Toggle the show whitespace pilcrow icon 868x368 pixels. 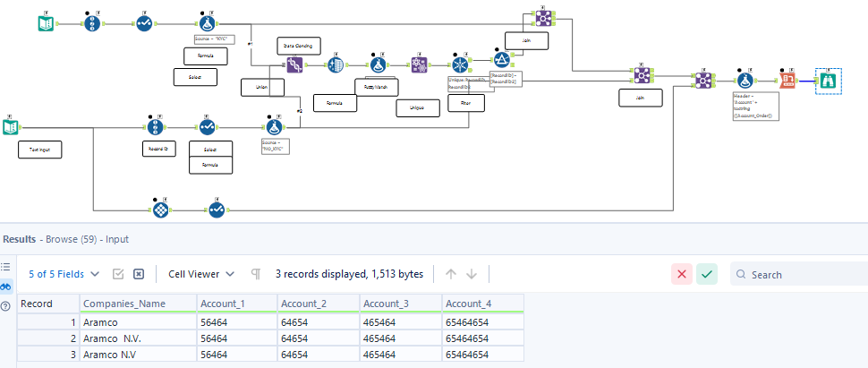pos(256,274)
